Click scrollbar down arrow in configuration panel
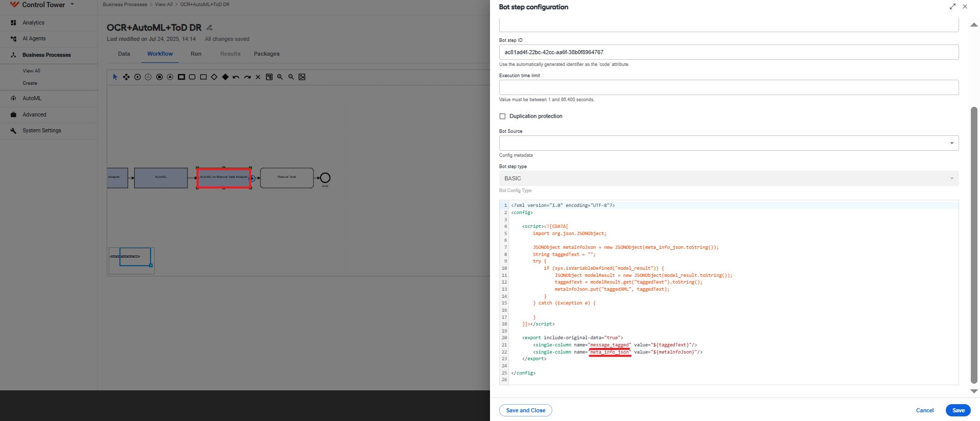 pyautogui.click(x=974, y=391)
